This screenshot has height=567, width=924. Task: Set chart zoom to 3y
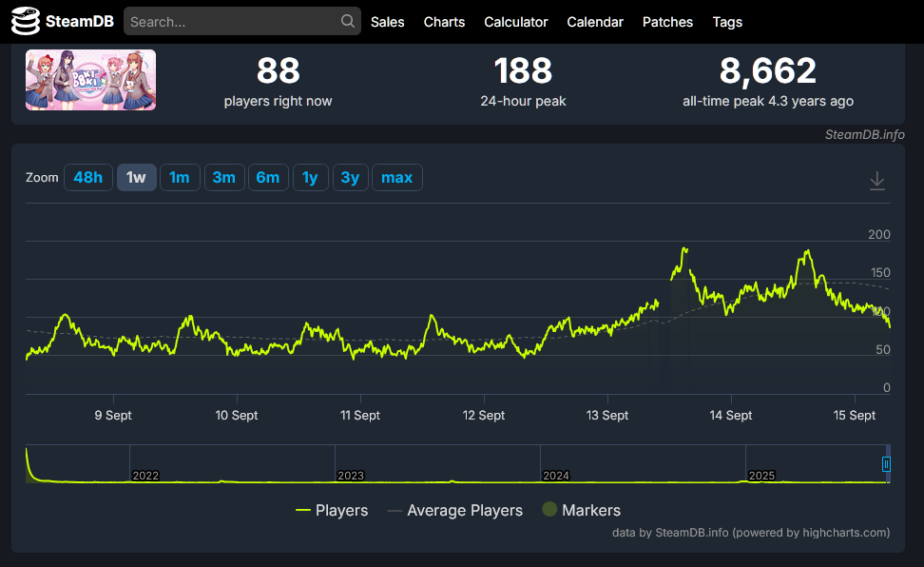(350, 178)
